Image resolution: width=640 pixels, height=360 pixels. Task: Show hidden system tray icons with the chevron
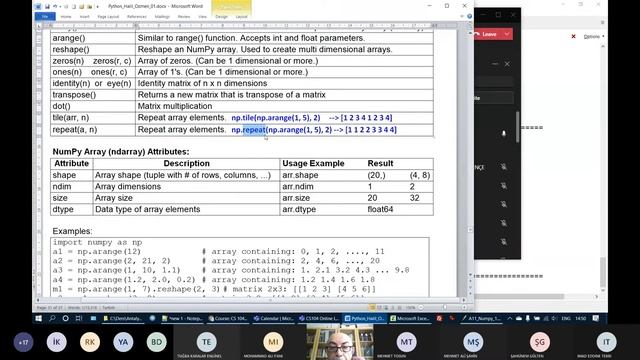point(510,318)
